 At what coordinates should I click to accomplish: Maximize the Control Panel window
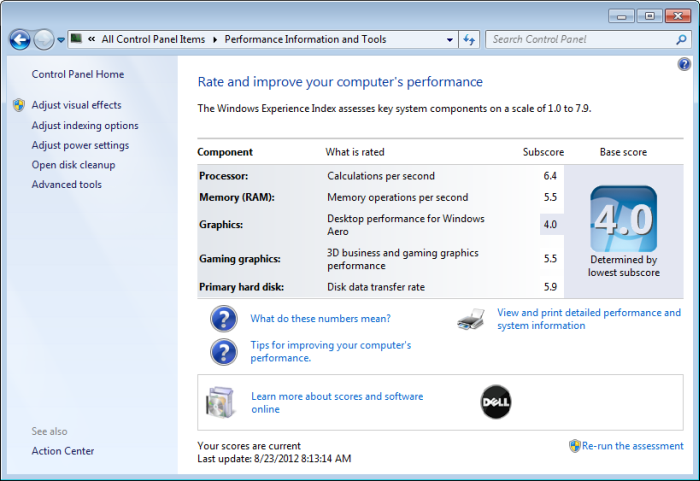[x=650, y=16]
